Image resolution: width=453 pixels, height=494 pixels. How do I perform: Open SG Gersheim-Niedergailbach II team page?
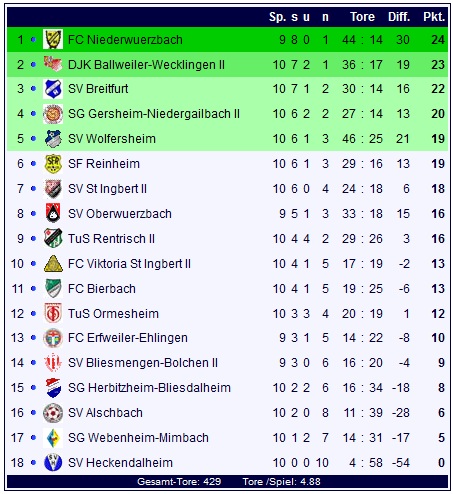pos(154,114)
